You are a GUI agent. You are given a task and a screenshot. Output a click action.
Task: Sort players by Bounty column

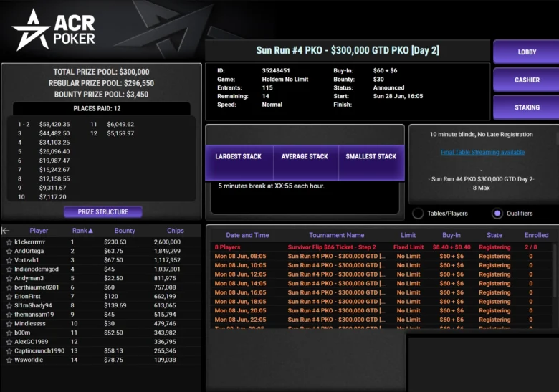pyautogui.click(x=125, y=231)
